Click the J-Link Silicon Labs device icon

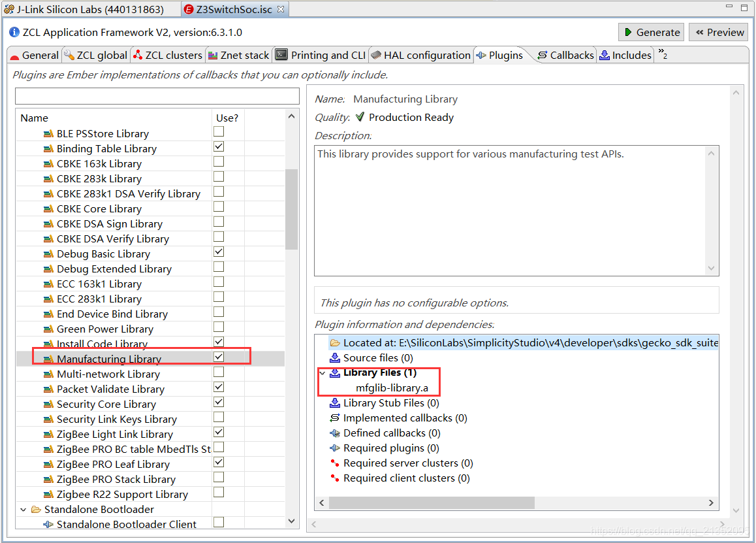pos(8,9)
